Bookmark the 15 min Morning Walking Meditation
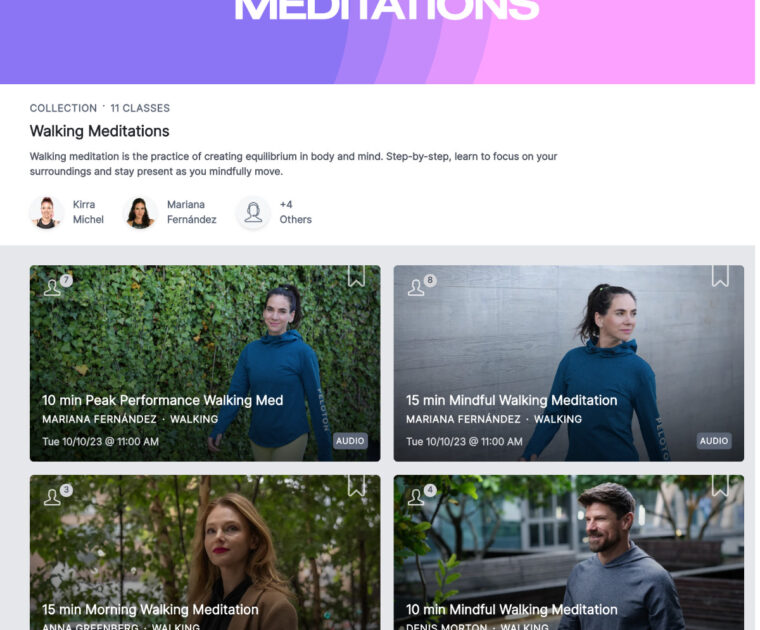This screenshot has width=760, height=630. [356, 486]
